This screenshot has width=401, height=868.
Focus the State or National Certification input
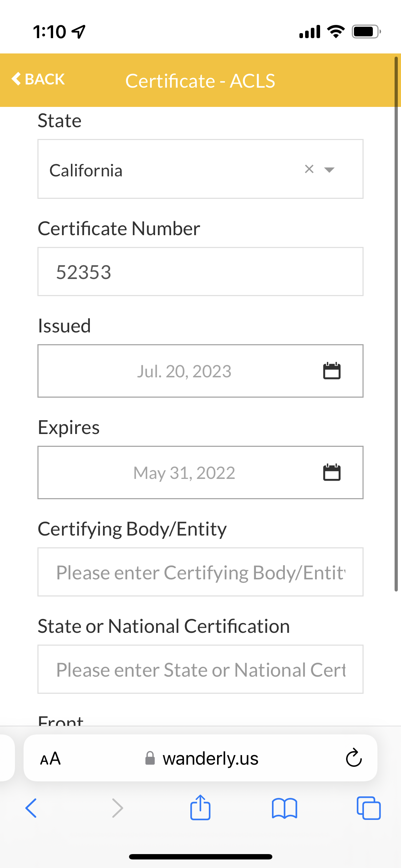[x=200, y=669]
